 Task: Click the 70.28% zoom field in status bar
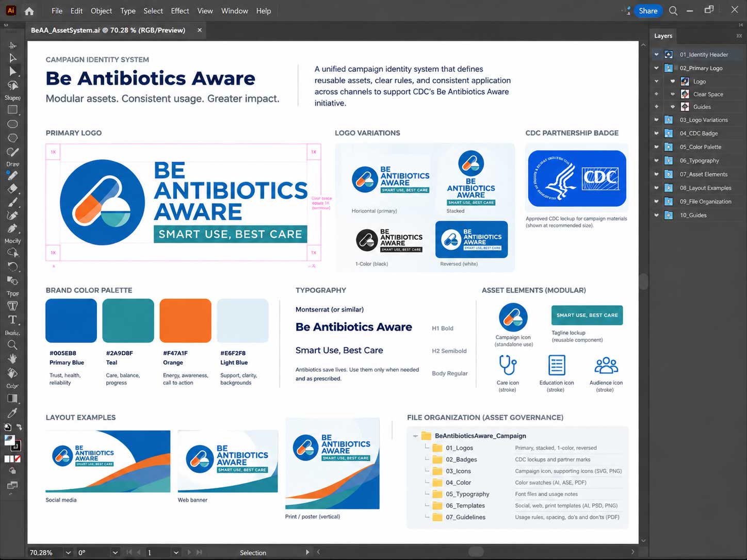click(x=45, y=553)
